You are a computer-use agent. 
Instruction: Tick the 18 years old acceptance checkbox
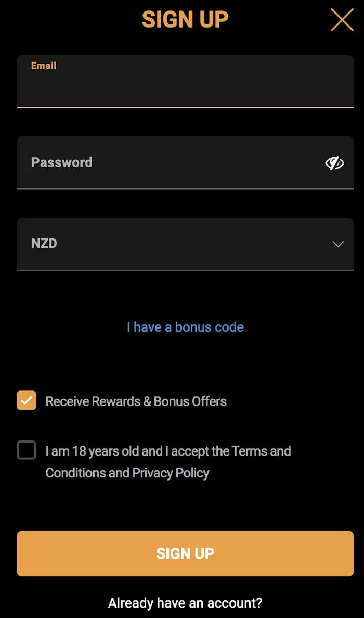[x=27, y=450]
